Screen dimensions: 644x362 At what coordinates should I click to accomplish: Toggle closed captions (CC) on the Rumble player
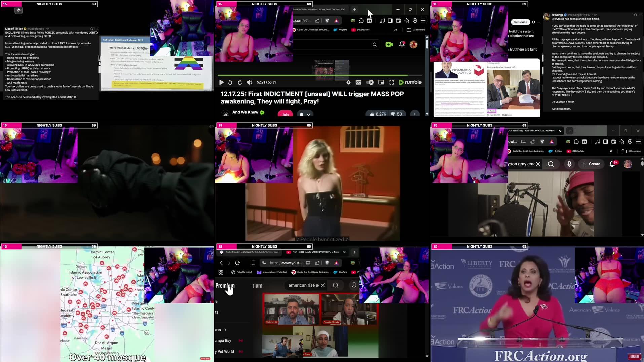click(358, 82)
